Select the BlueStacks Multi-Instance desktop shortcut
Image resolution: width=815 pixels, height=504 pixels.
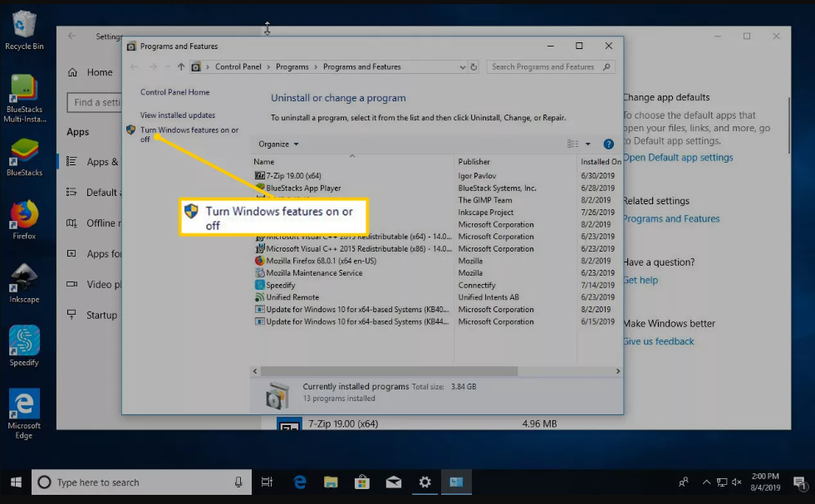coord(24,98)
